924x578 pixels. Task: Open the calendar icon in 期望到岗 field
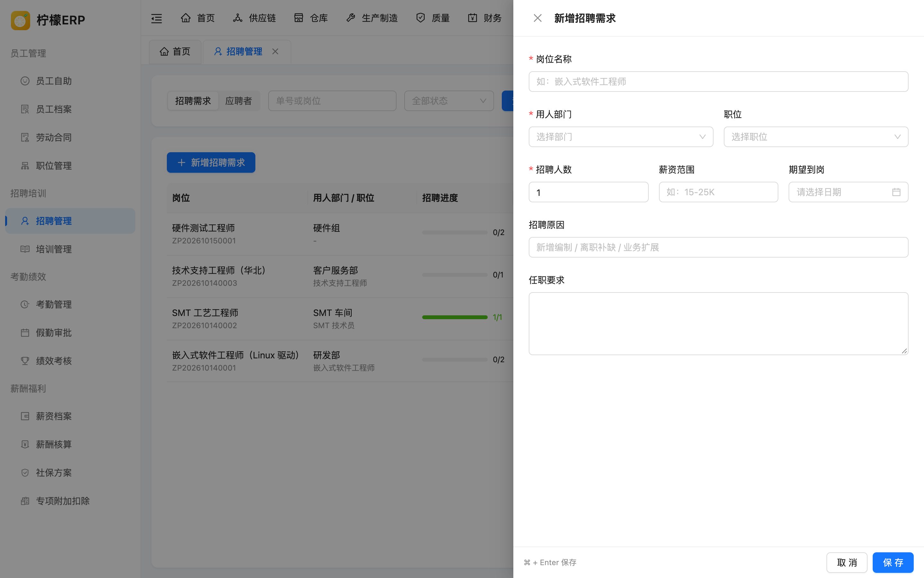(896, 192)
